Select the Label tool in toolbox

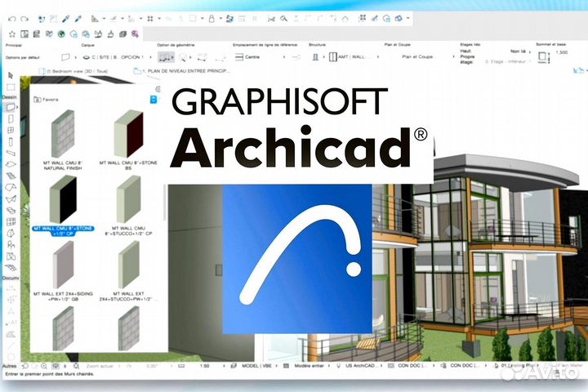point(11,323)
